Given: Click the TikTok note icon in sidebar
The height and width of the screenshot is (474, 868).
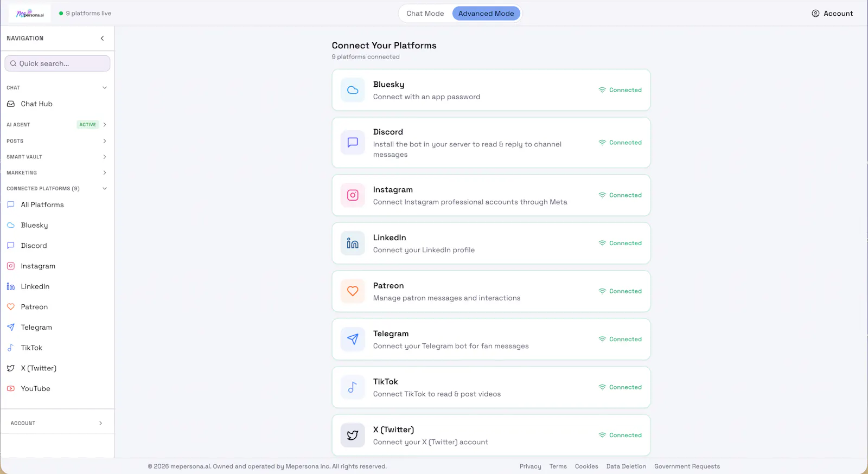Looking at the screenshot, I should tap(11, 348).
